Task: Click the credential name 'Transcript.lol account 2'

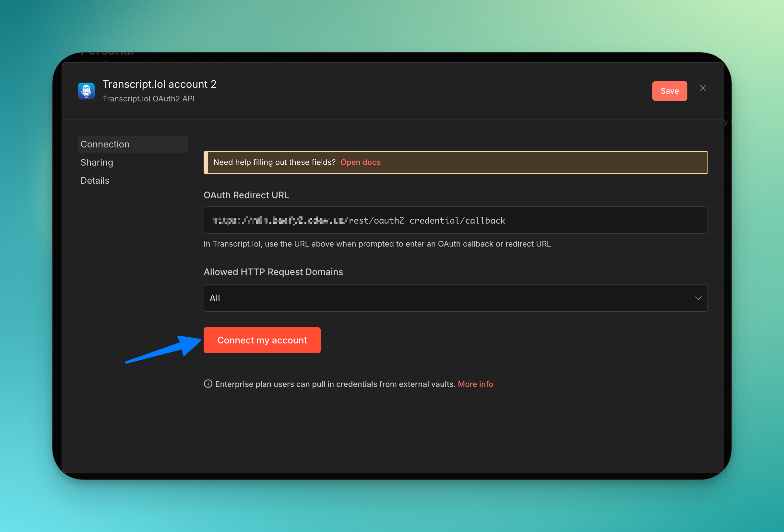Action: 160,84
